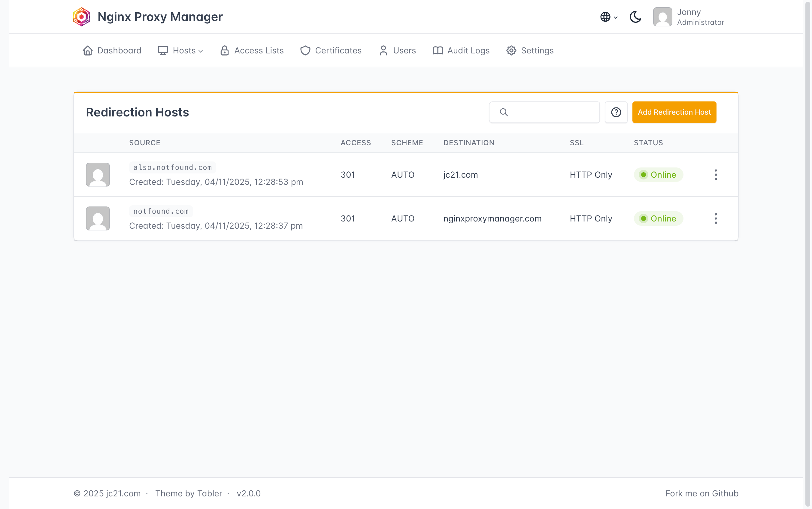
Task: Open Access Lists page
Action: click(252, 50)
